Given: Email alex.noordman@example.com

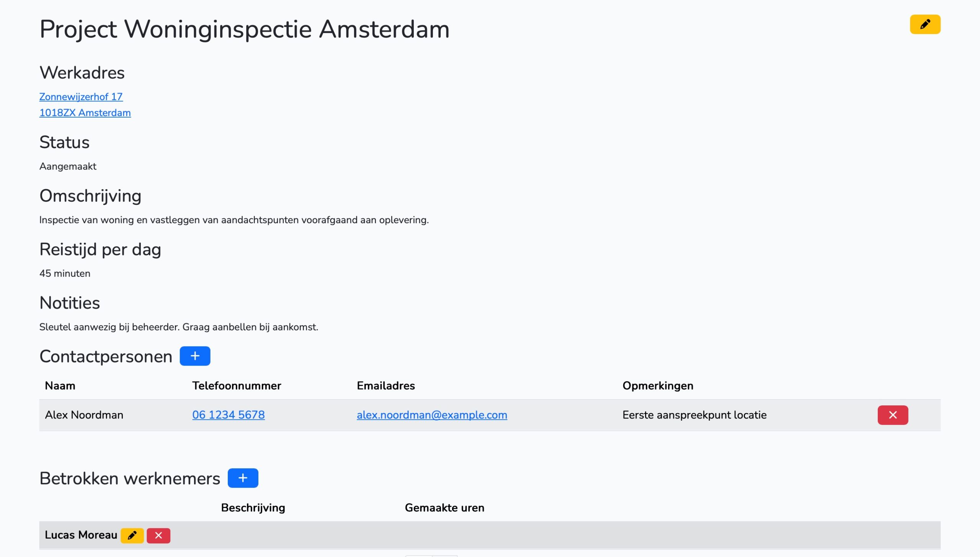Looking at the screenshot, I should coord(431,415).
